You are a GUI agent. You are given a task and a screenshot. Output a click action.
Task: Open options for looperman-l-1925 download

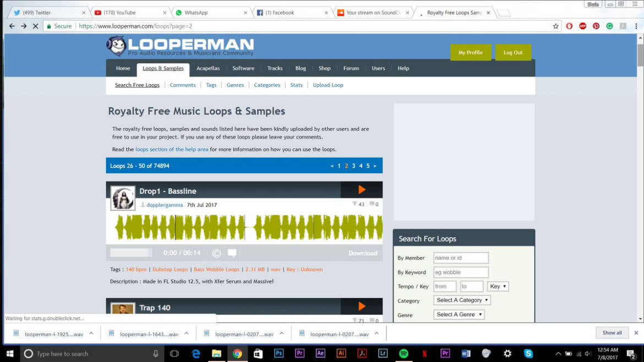coord(91,334)
